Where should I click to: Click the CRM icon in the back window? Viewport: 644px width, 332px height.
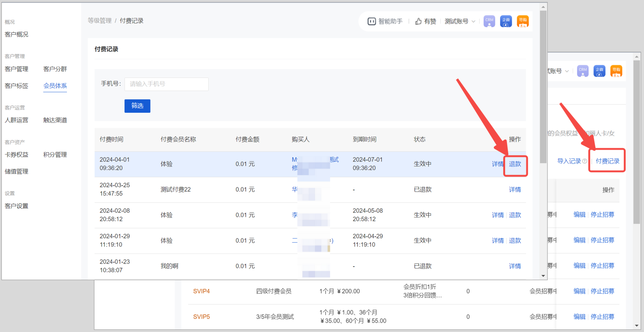coord(583,71)
